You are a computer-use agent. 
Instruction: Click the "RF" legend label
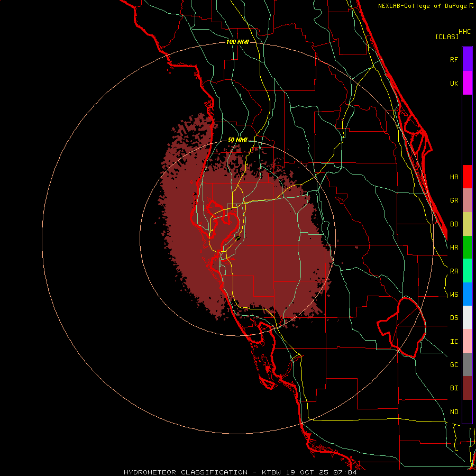click(x=454, y=59)
